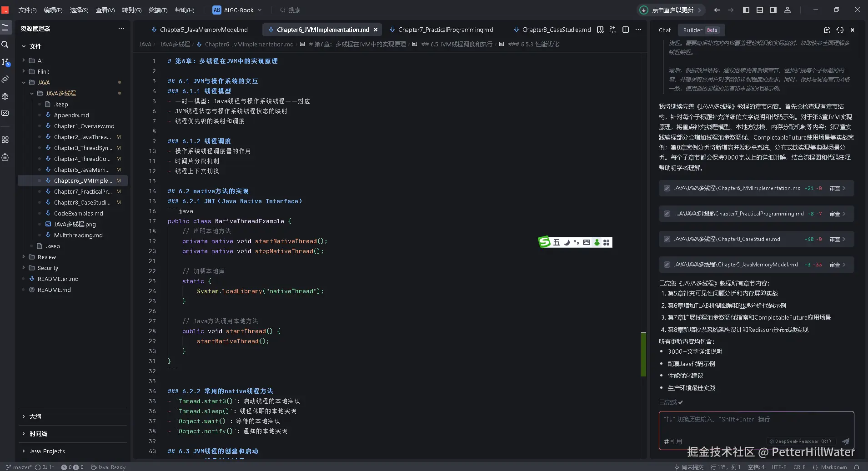Click the open changes compare icon
The width and height of the screenshot is (868, 471).
pyautogui.click(x=613, y=30)
